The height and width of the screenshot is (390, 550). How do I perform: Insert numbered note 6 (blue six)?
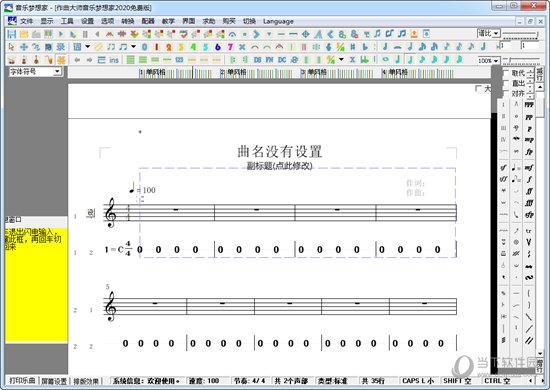tap(218, 47)
